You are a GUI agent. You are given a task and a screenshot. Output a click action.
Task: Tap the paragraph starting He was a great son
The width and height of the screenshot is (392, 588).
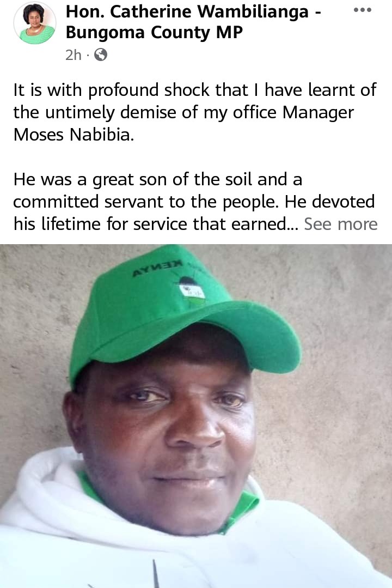195,202
